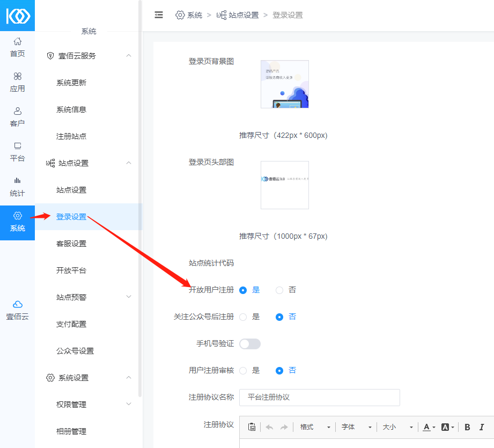Open 应用 apps section in the left navigation
Image resolution: width=494 pixels, height=448 pixels.
17,83
